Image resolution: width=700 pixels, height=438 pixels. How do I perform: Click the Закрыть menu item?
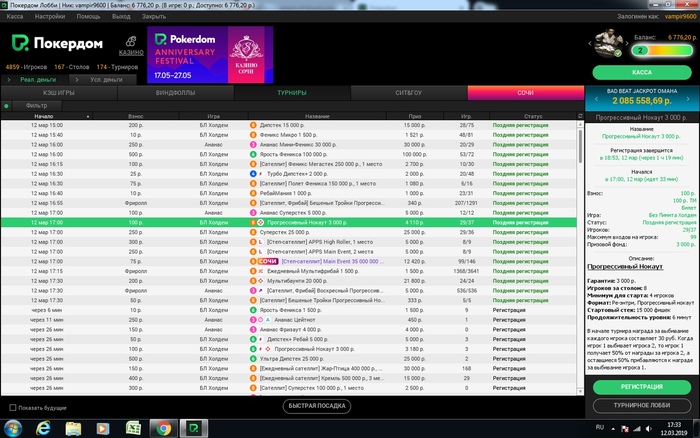point(154,17)
